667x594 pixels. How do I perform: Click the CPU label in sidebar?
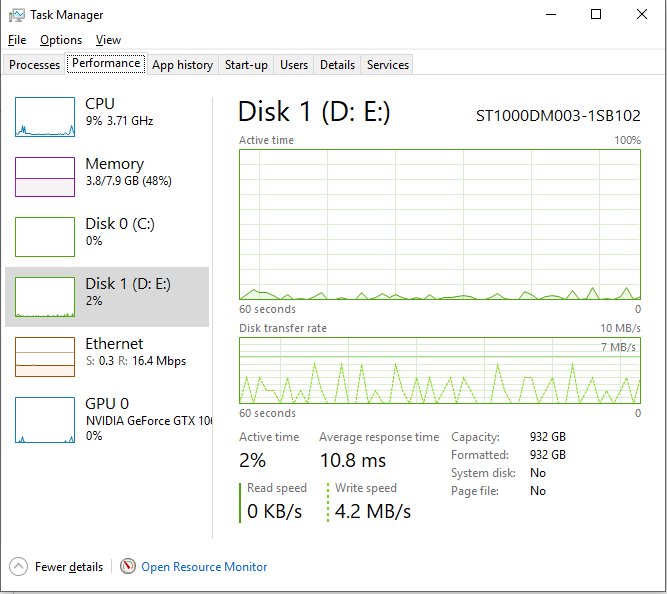click(x=100, y=104)
